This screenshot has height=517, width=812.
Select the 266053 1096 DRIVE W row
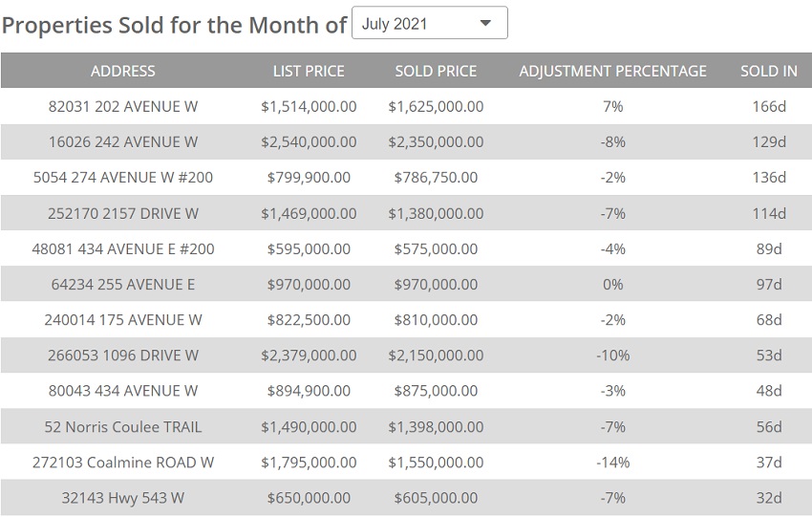pos(123,355)
